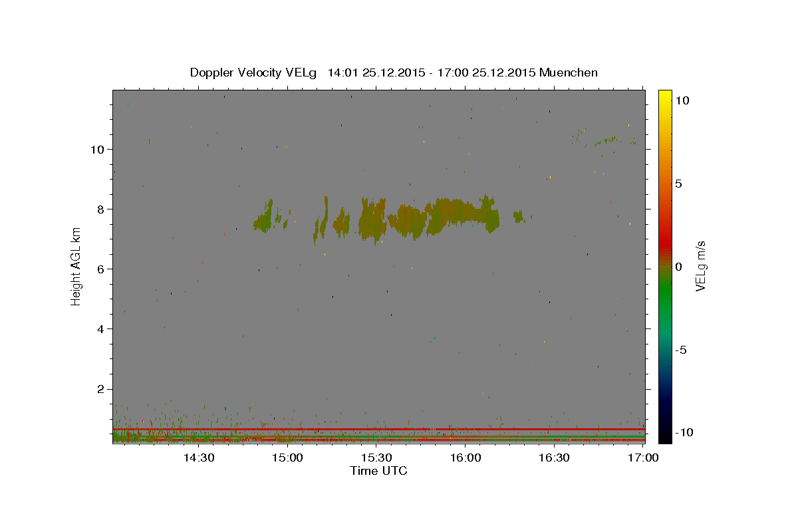Click the height tick label 2

tap(102, 389)
